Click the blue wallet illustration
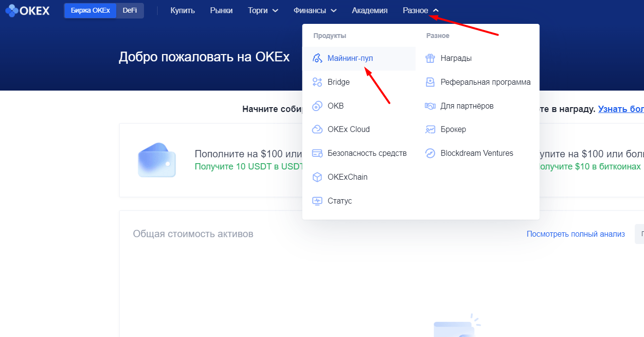Screen dimensions: 644x337 (x=156, y=160)
